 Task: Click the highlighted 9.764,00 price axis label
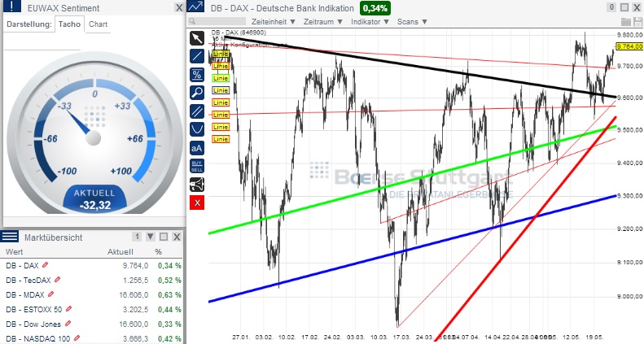coord(629,46)
